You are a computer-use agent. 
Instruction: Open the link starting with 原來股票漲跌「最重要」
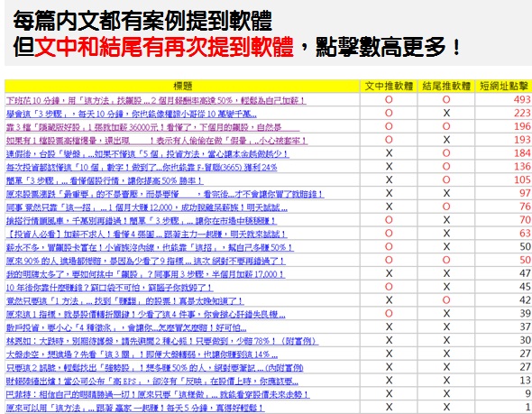pyautogui.click(x=165, y=194)
